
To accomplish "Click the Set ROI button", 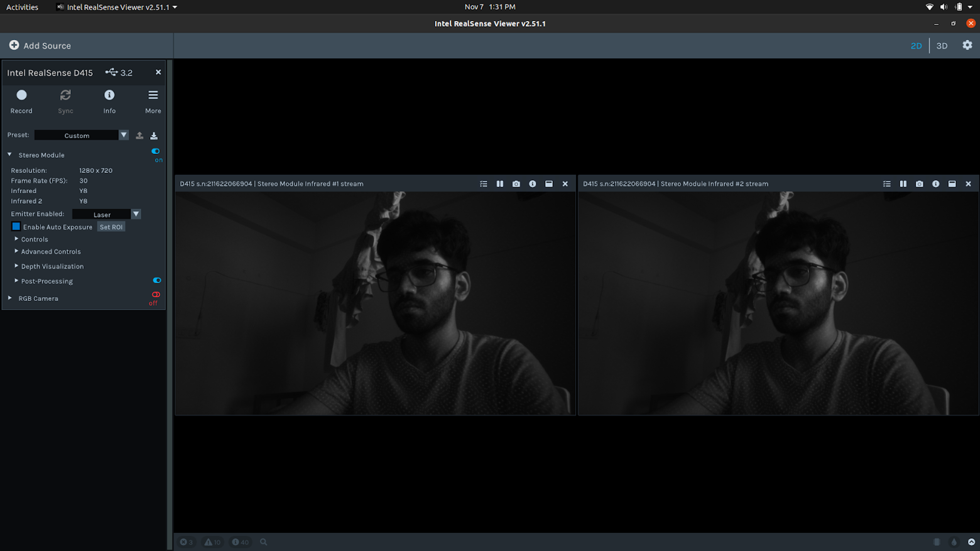I will pos(111,227).
